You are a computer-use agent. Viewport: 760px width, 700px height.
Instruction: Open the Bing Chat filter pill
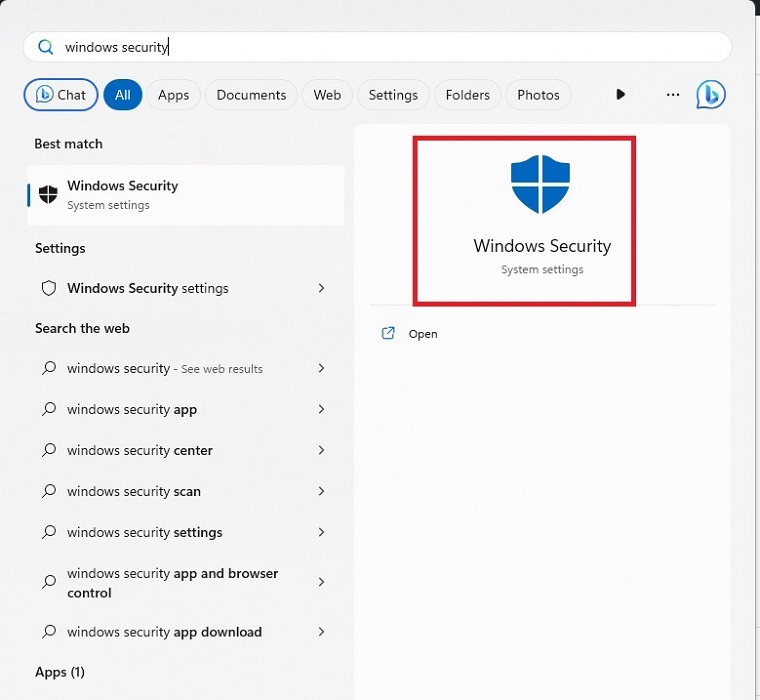click(x=61, y=95)
